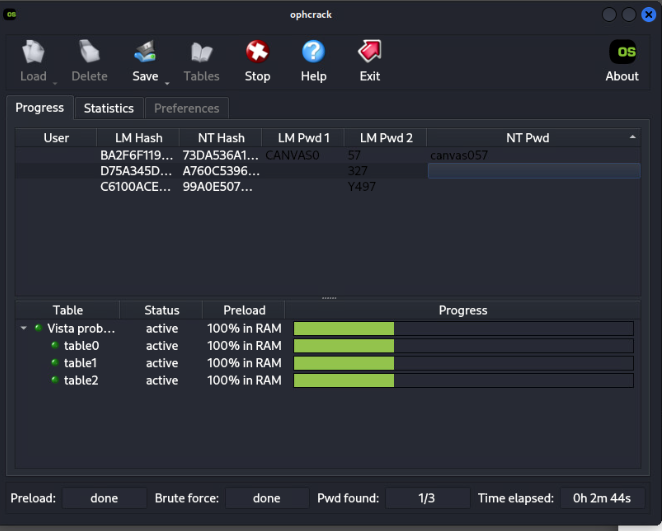
Task: Select the table2 tree row
Action: point(80,380)
